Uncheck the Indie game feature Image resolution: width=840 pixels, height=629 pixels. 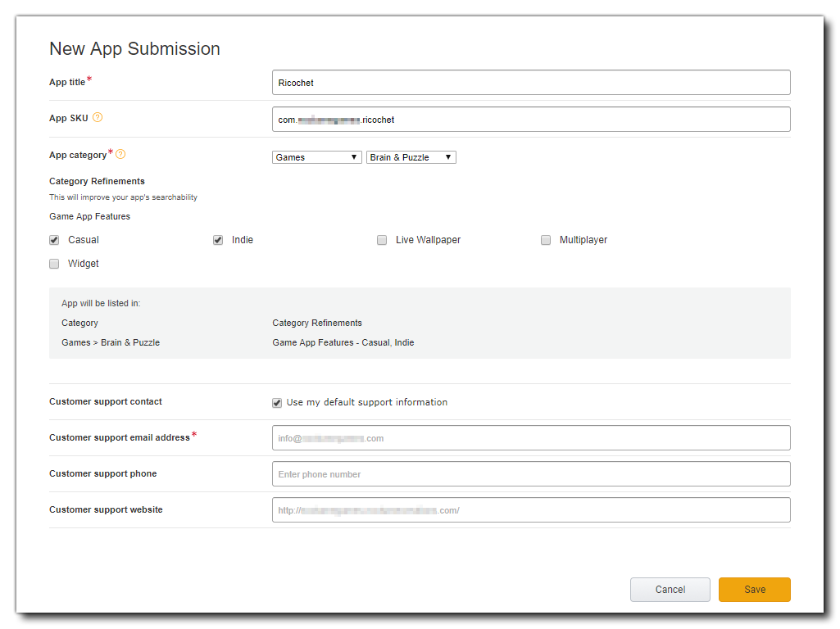[x=218, y=240]
